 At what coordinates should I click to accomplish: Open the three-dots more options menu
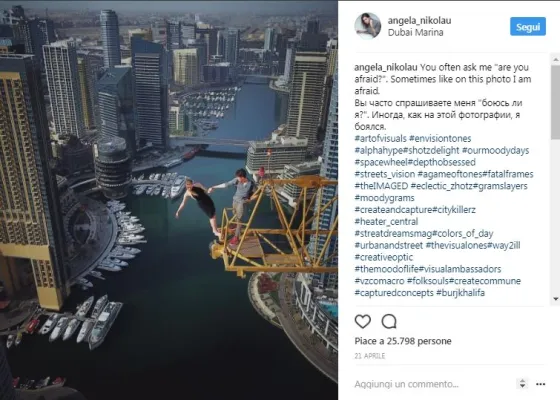[540, 384]
